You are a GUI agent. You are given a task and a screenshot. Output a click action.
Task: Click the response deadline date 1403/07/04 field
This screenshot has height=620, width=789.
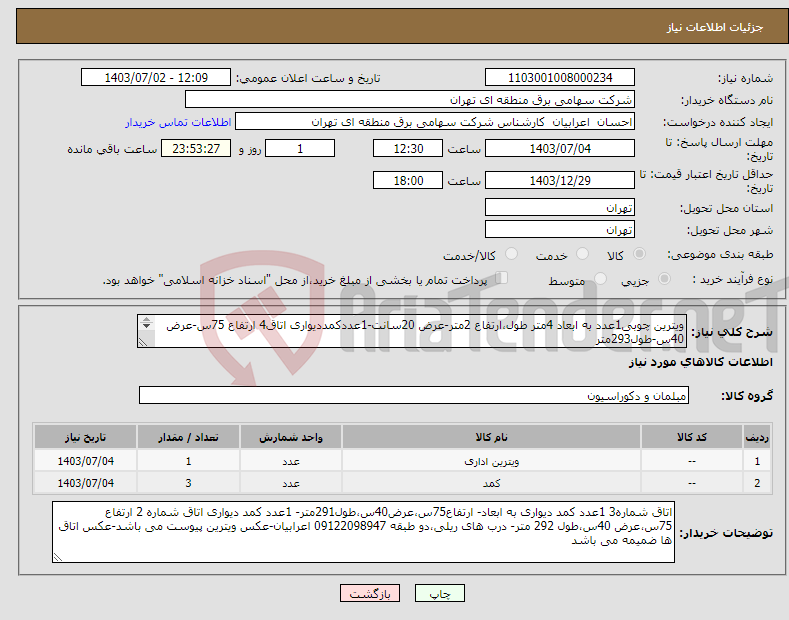(x=560, y=148)
